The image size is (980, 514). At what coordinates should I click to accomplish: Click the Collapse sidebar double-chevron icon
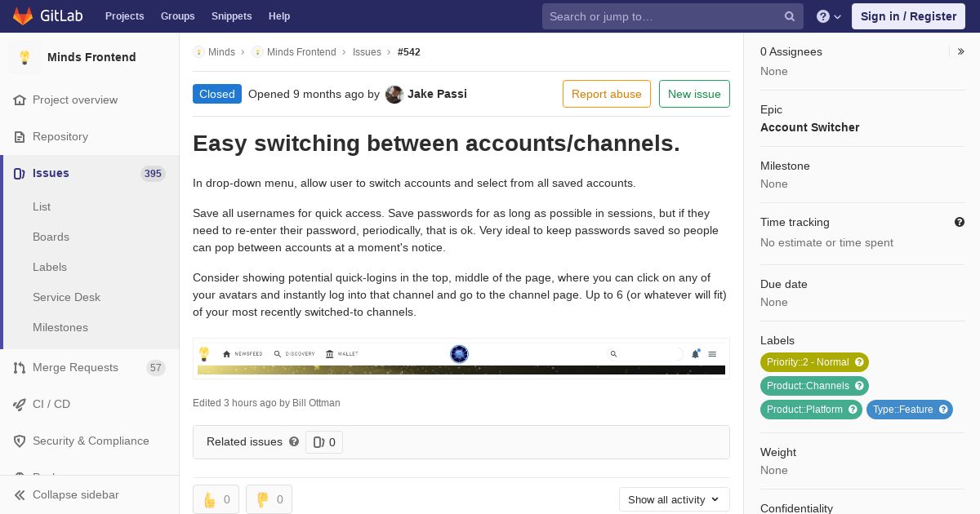[x=20, y=494]
